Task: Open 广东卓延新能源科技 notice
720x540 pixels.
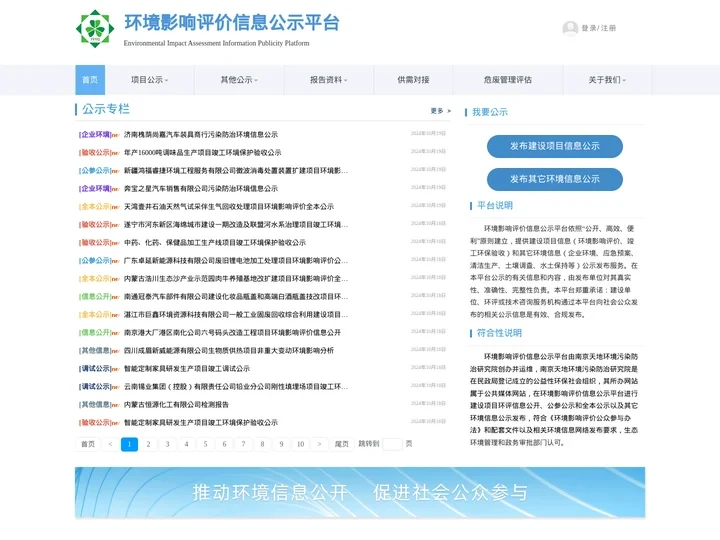Action: click(x=236, y=260)
